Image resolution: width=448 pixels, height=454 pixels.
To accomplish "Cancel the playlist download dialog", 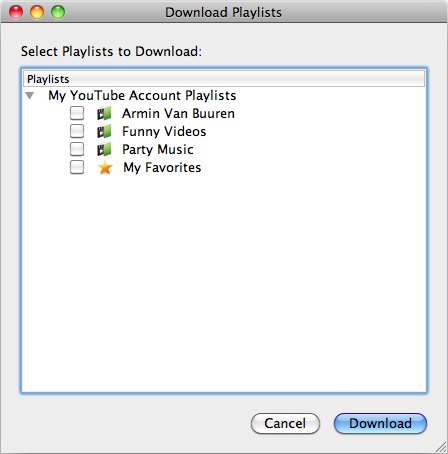I will (x=285, y=423).
